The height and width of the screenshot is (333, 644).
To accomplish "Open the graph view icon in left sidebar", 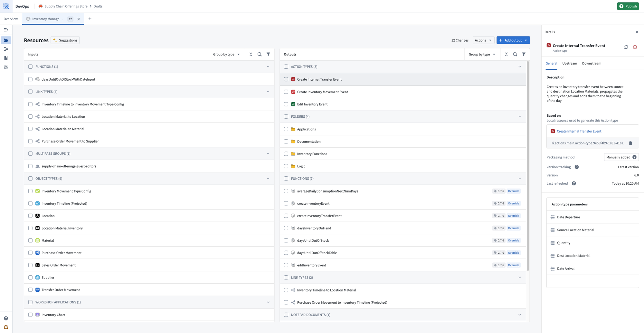I will point(6,49).
